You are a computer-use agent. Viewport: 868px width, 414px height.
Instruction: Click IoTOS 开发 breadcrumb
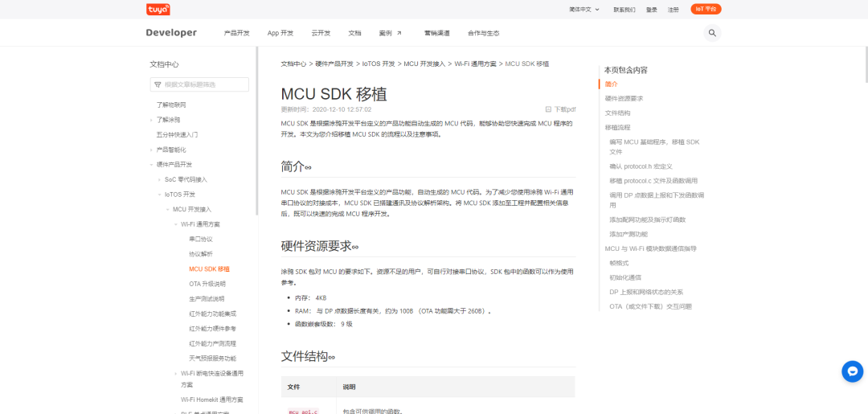379,64
